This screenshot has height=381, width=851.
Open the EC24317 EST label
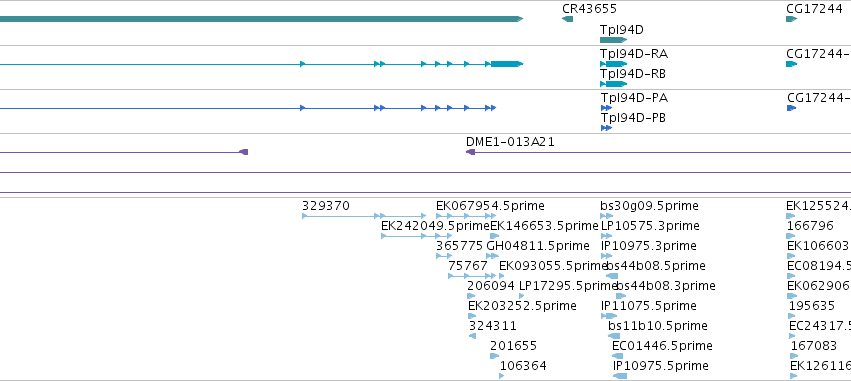820,326
